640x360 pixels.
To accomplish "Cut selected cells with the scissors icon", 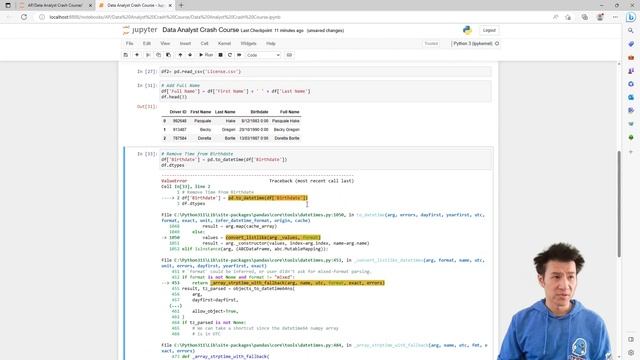I will (148, 55).
